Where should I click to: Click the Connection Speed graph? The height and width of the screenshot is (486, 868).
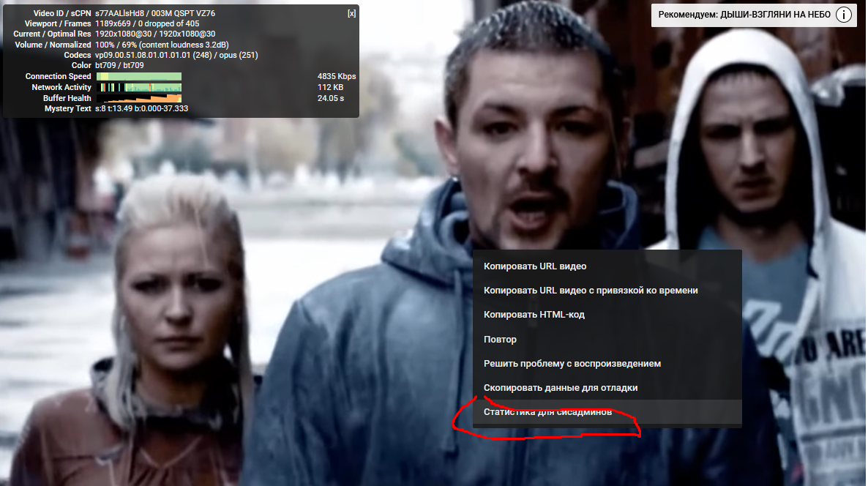coord(139,76)
